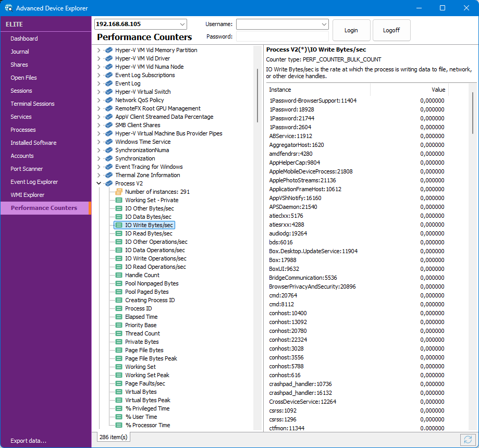Viewport: 479px width, 448px height.
Task: Click the IO Data Bytes/sec counter icon
Action: click(119, 217)
